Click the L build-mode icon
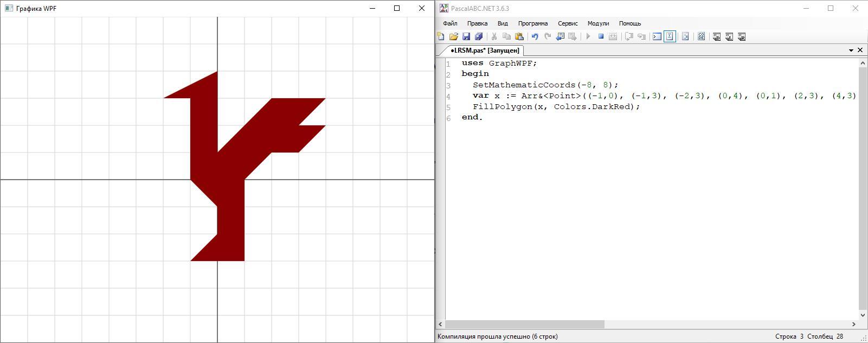The height and width of the screenshot is (343, 868). [x=729, y=36]
